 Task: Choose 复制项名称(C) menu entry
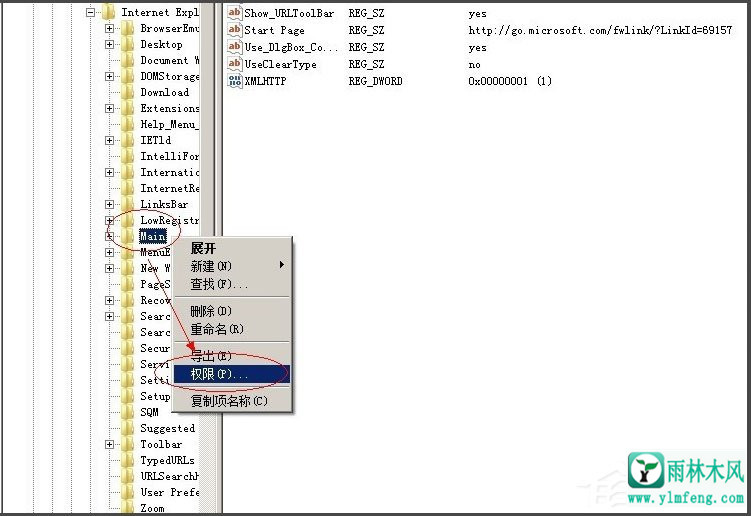[232, 401]
